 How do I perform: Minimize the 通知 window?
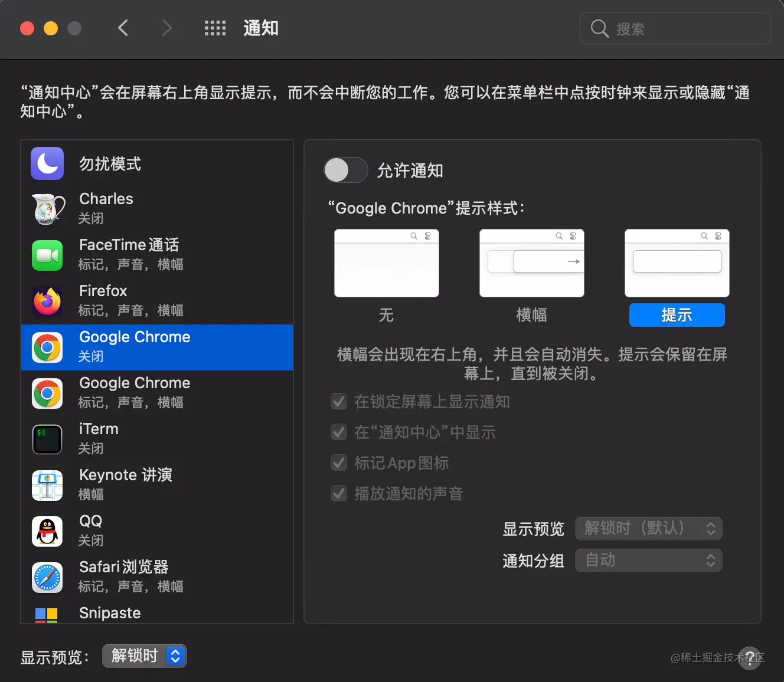pyautogui.click(x=51, y=28)
